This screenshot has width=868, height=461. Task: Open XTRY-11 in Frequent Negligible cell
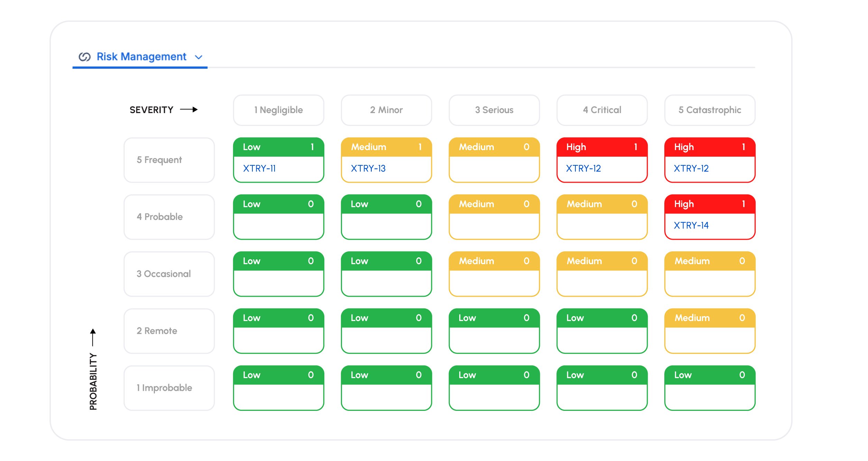point(259,168)
